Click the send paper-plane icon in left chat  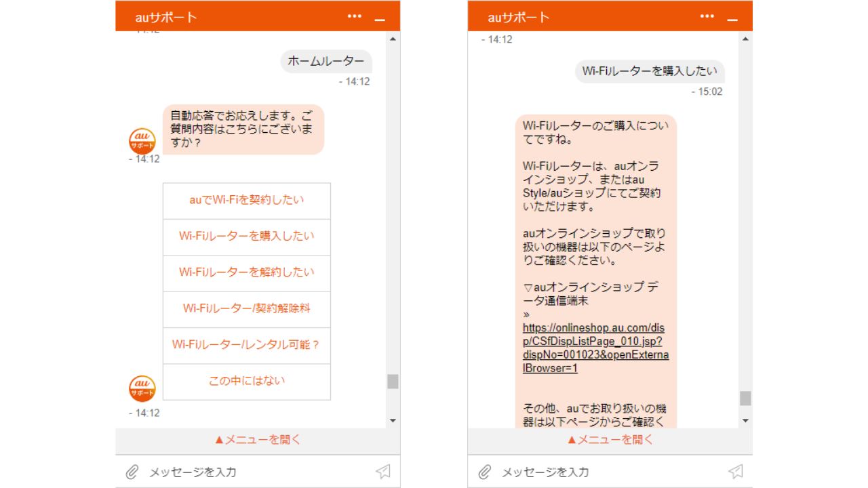383,472
